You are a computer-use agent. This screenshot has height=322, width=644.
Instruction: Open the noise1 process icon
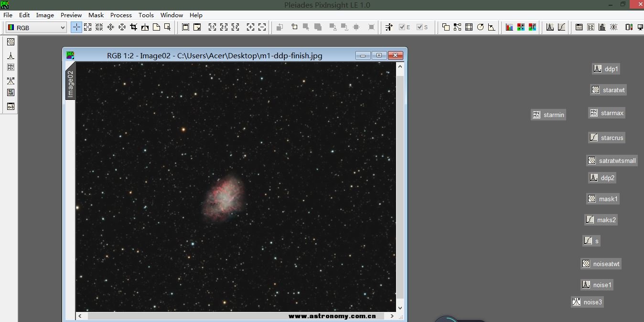point(597,285)
